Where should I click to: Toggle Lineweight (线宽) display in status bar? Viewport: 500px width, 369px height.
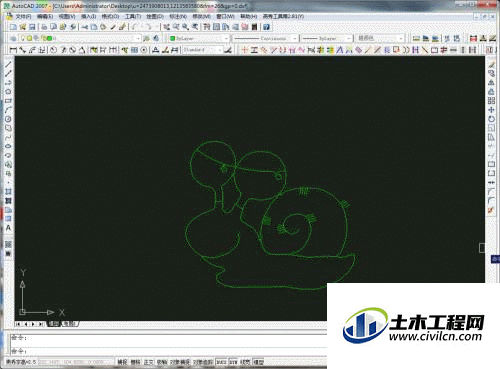[x=246, y=362]
